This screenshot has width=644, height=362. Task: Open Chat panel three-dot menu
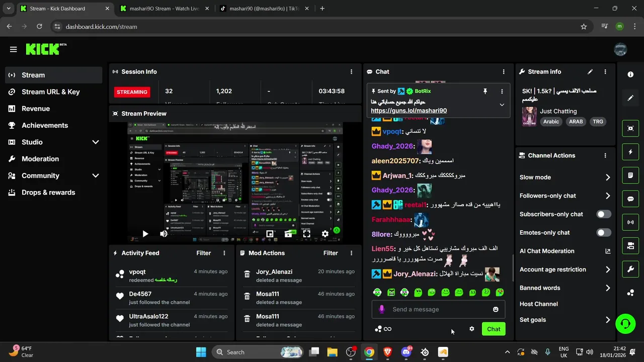(503, 72)
